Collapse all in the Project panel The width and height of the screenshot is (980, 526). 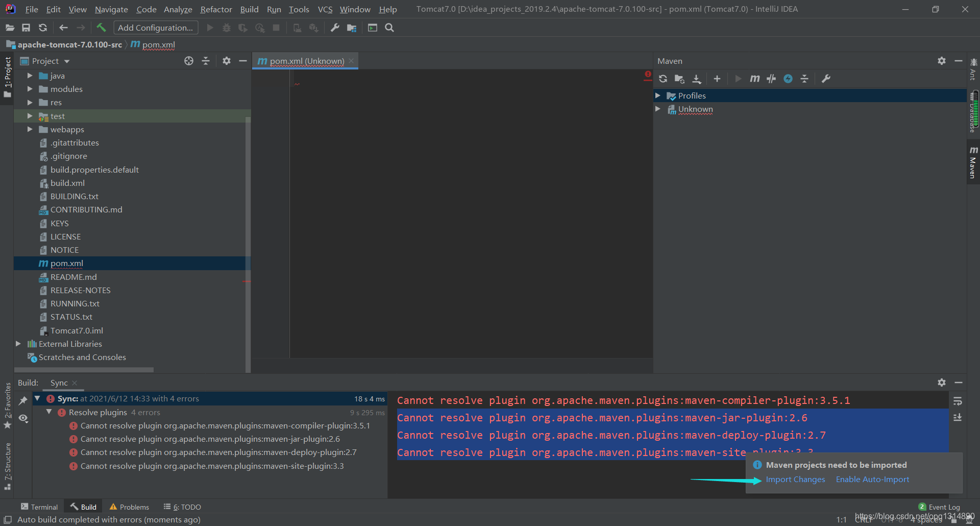click(x=206, y=61)
